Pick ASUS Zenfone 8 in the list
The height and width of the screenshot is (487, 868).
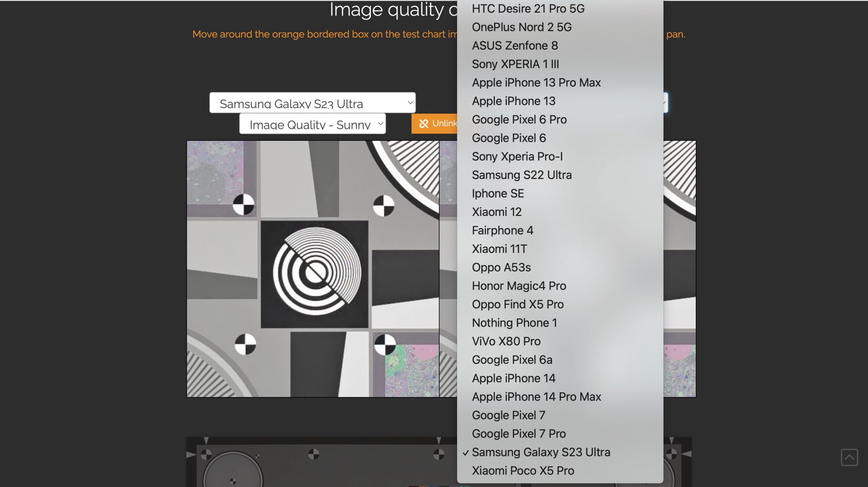pyautogui.click(x=515, y=46)
